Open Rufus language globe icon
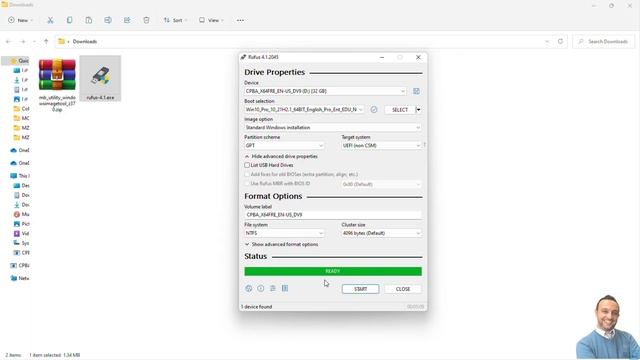This screenshot has height=360, width=640. click(x=249, y=288)
